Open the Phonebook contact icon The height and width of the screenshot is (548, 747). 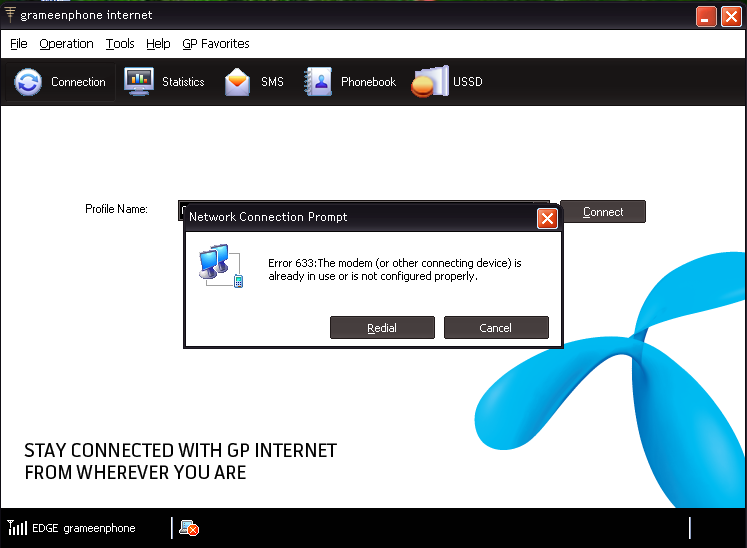tap(318, 81)
